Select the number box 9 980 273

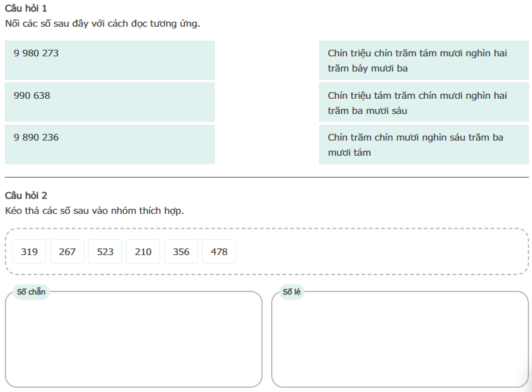point(109,60)
